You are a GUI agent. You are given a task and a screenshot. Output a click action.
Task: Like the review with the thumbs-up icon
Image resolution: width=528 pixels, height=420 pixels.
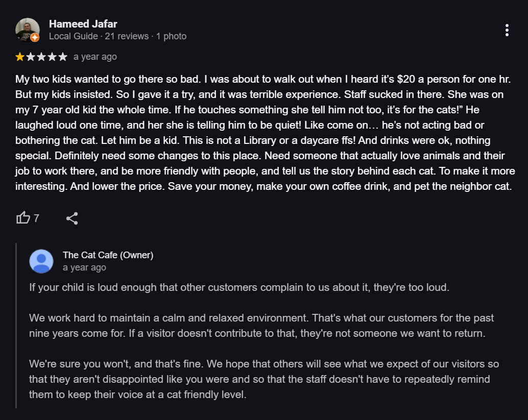pyautogui.click(x=23, y=218)
